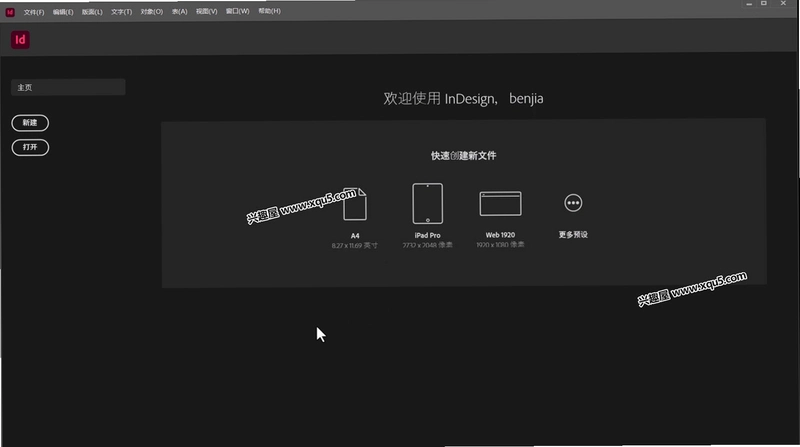Screen dimensions: 800x447
Task: Click the 打开 button
Action: point(30,147)
